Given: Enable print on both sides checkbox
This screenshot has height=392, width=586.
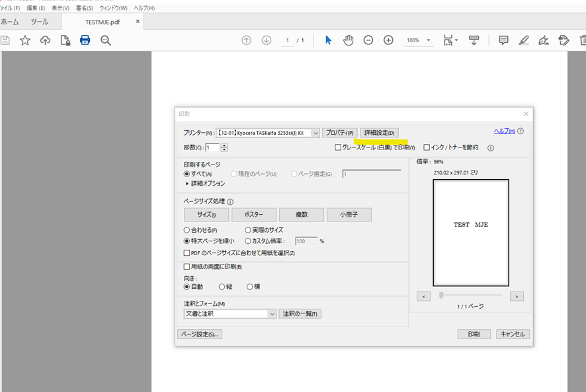Looking at the screenshot, I should [187, 267].
